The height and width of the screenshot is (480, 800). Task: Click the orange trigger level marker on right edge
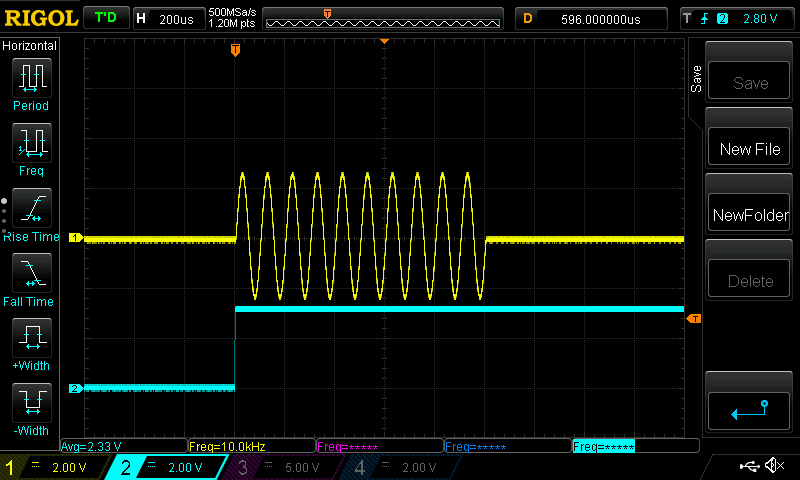point(694,318)
